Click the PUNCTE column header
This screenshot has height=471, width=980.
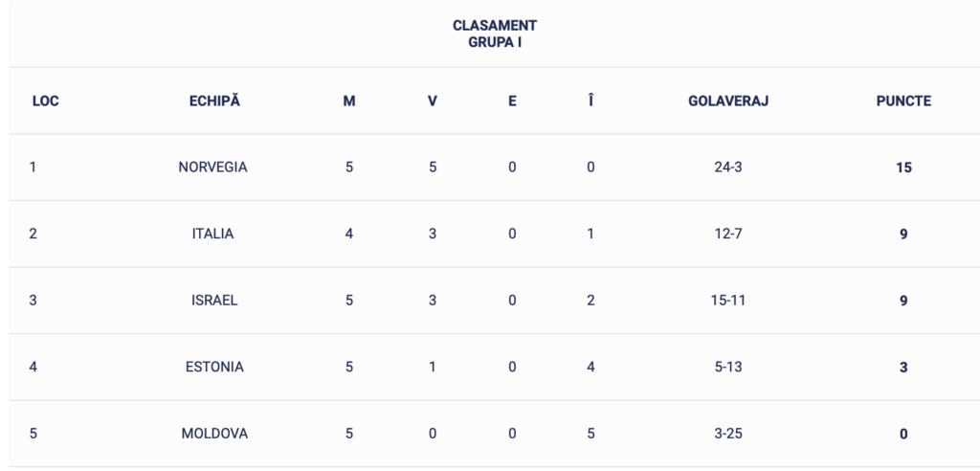pos(903,101)
